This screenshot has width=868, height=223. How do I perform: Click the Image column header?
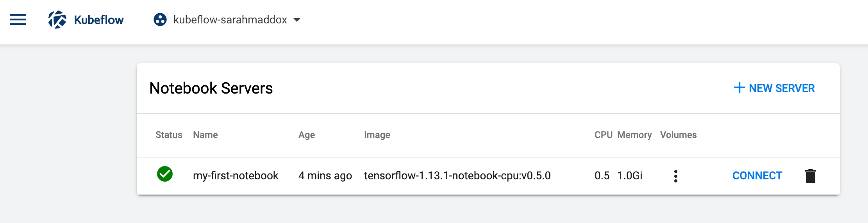pyautogui.click(x=377, y=135)
